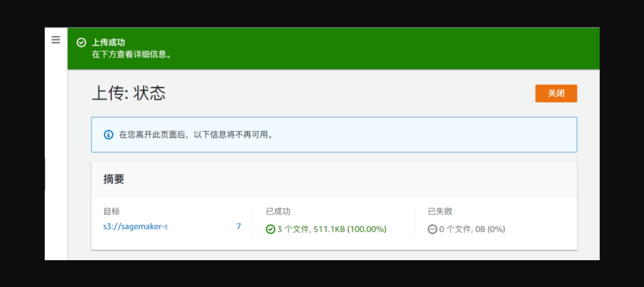Open the s3://sagemaker destination link
Viewport: 644px width, 287px height.
pos(135,226)
